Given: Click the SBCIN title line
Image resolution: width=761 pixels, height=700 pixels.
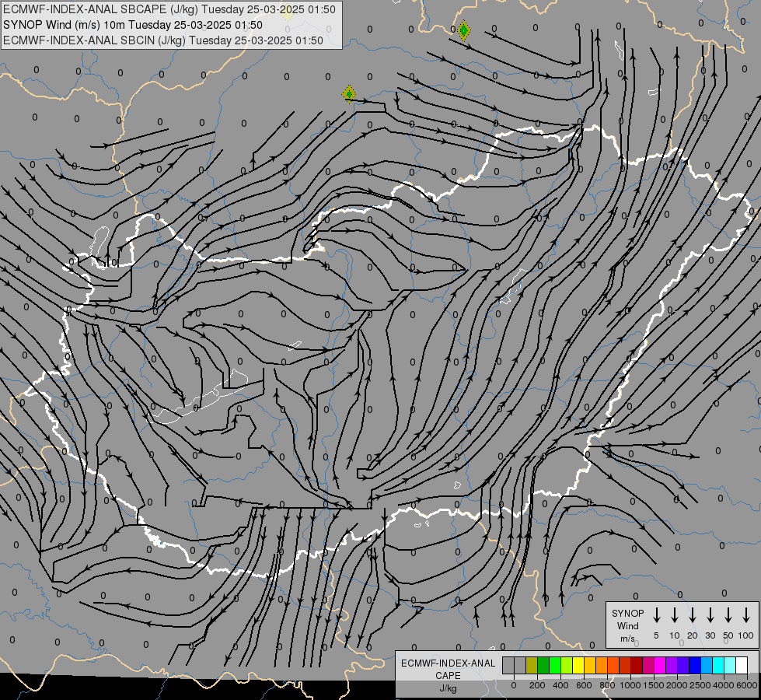Looking at the screenshot, I should tap(163, 40).
